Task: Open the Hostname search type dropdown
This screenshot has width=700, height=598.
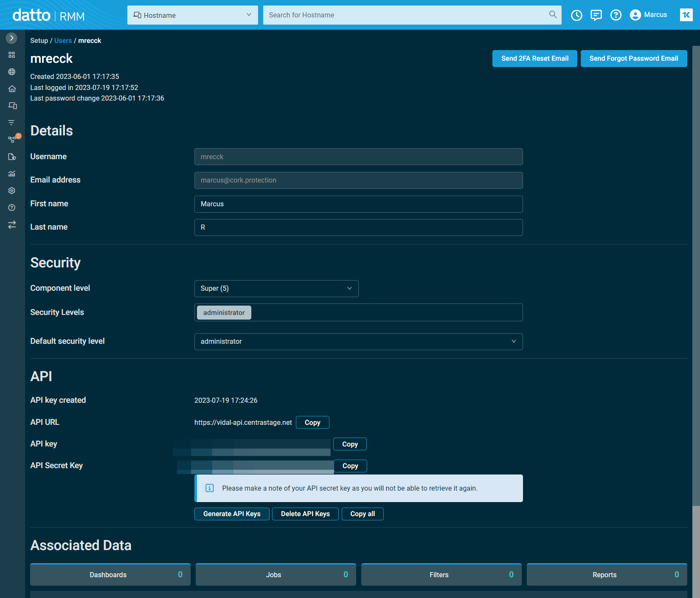Action: pos(193,15)
